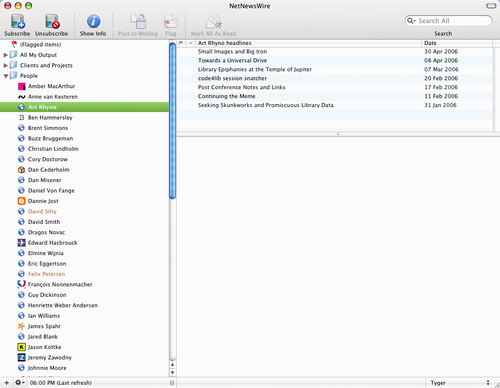The height and width of the screenshot is (388, 500).
Task: Open headline Continuing the Meme
Action: coord(227,96)
